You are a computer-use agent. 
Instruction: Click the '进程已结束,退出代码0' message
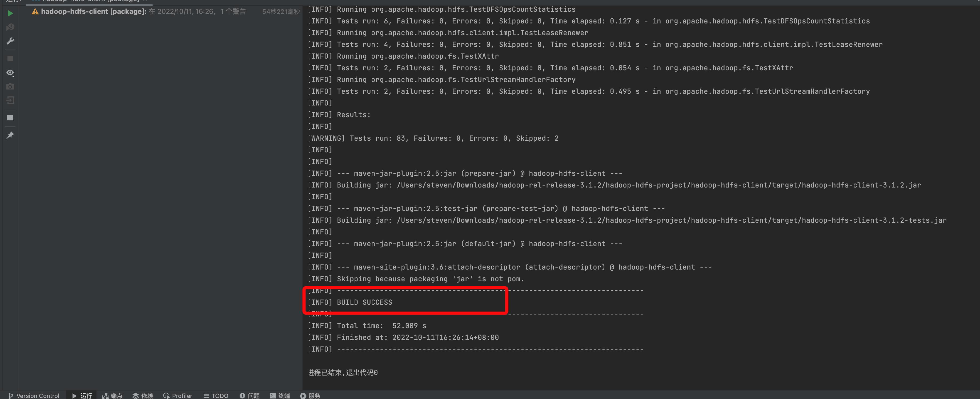click(x=343, y=373)
